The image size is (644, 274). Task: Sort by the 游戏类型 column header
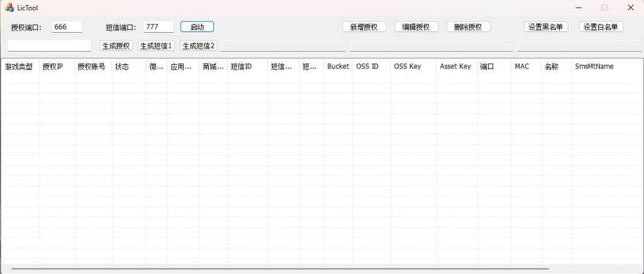click(x=19, y=67)
